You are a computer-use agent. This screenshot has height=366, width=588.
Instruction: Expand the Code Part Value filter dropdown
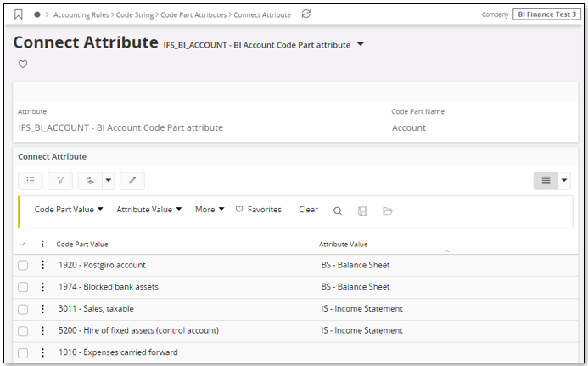pyautogui.click(x=69, y=210)
